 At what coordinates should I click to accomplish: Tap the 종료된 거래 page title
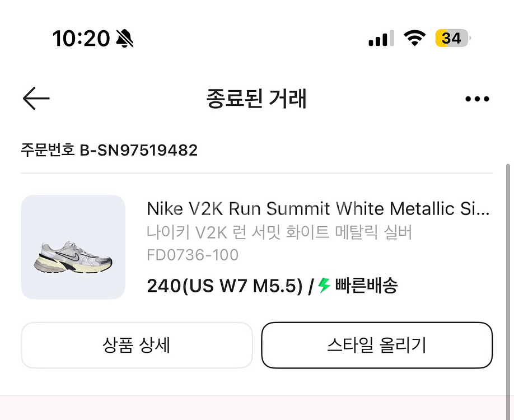(256, 99)
